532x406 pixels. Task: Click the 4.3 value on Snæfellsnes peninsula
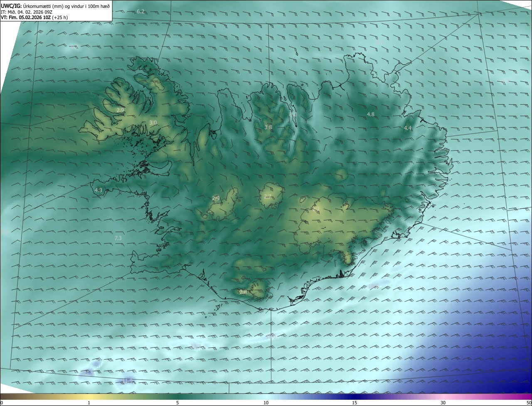pos(99,190)
